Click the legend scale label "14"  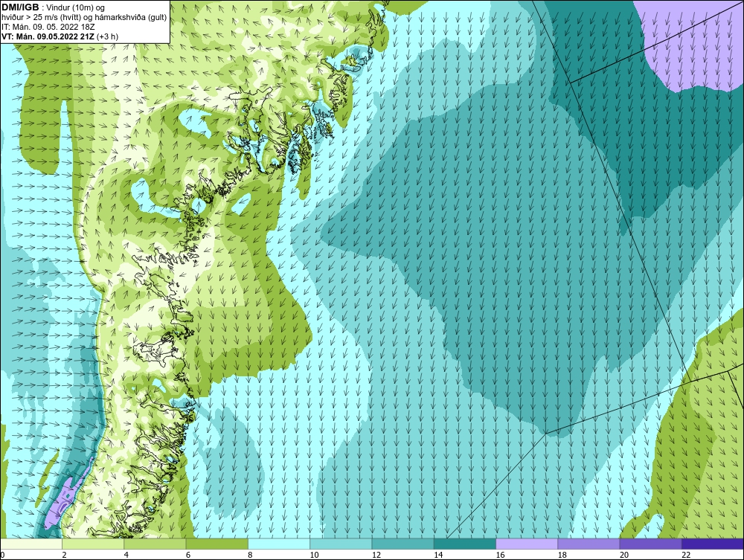[437, 556]
